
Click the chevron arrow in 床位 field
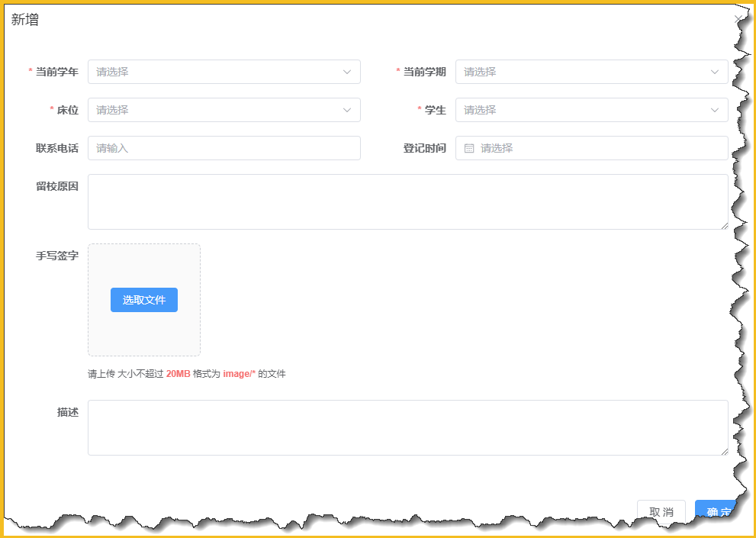pyautogui.click(x=347, y=110)
